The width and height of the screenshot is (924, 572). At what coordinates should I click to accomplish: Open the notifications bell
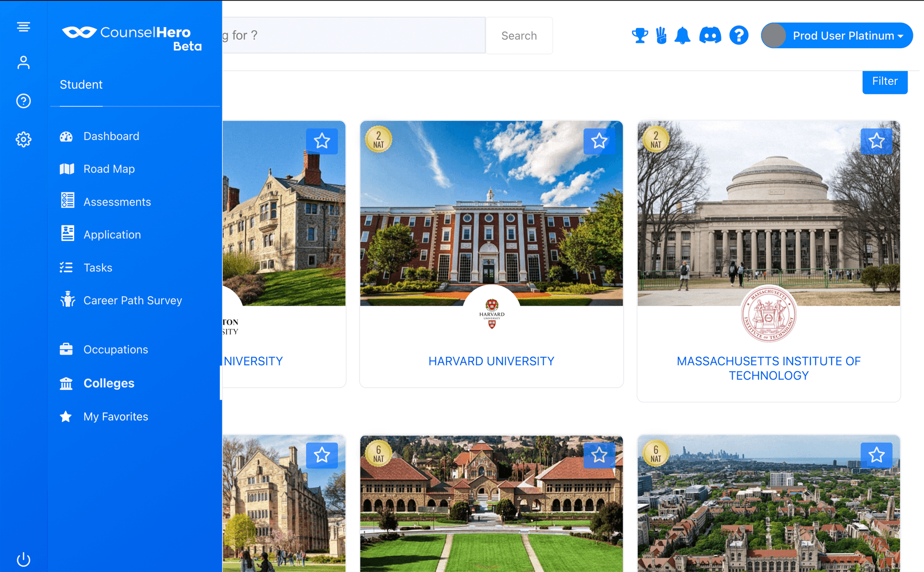coord(682,36)
